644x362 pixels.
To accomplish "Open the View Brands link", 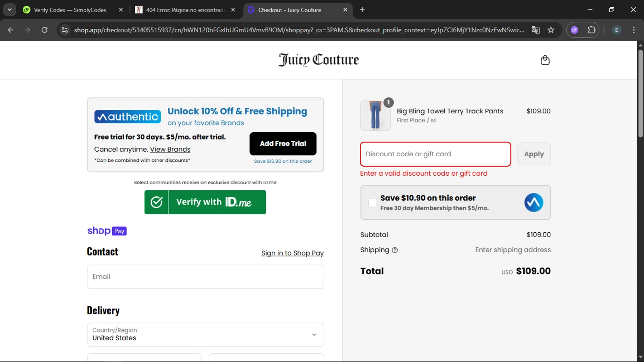I will pyautogui.click(x=170, y=149).
